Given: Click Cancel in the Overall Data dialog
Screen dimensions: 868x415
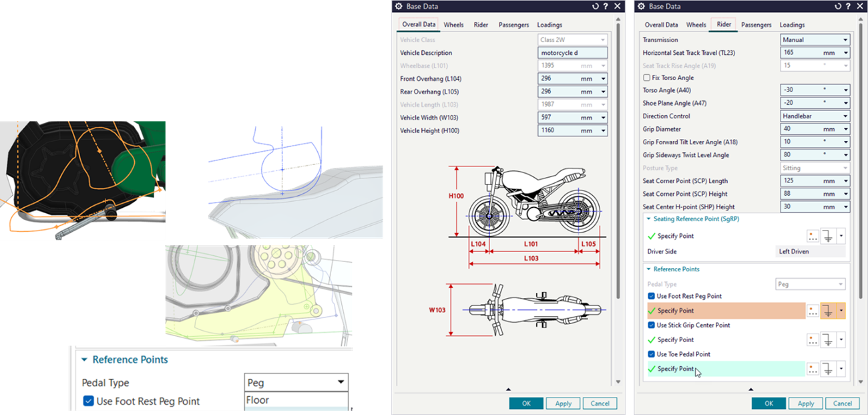Looking at the screenshot, I should click(x=600, y=403).
